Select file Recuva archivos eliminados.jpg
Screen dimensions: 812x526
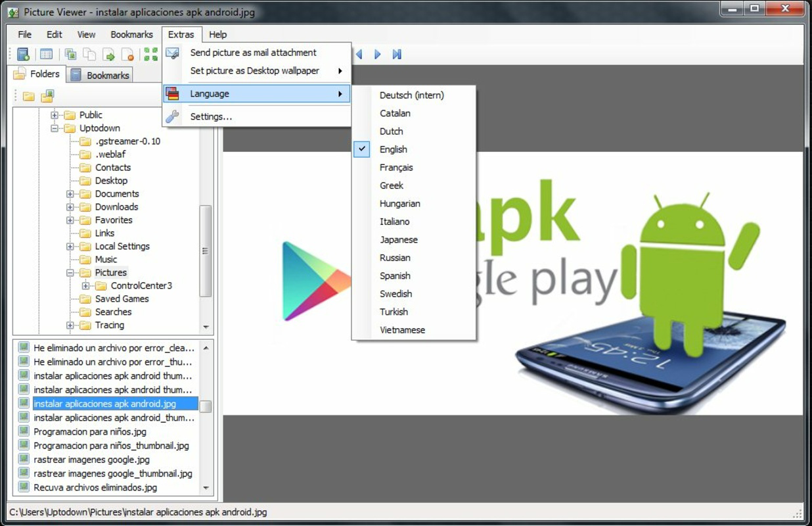pyautogui.click(x=95, y=487)
